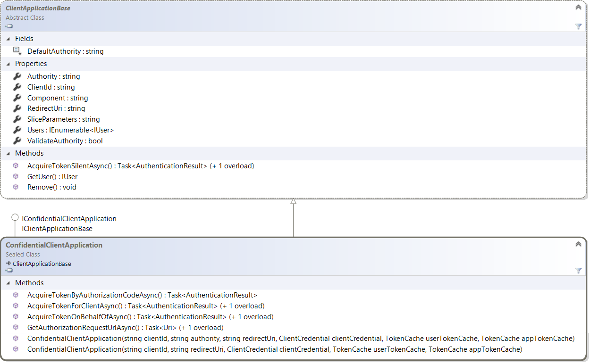Click the small tag icon under Abstract Class
The width and height of the screenshot is (590, 364).
[9, 26]
